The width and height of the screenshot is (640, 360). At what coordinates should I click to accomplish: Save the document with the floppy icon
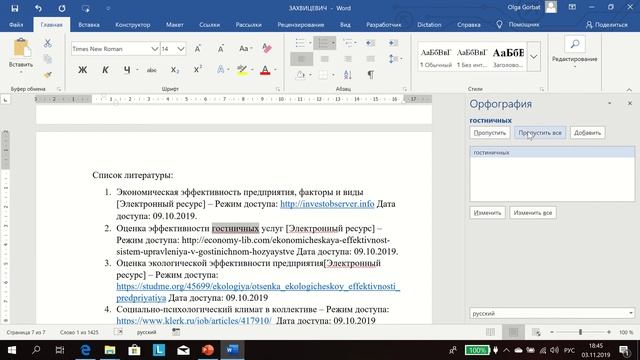click(x=15, y=8)
